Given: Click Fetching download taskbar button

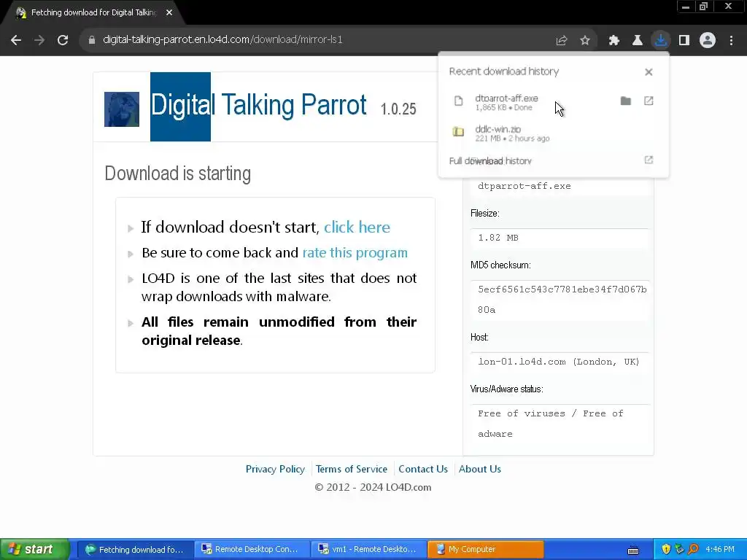Looking at the screenshot, I should [135, 550].
